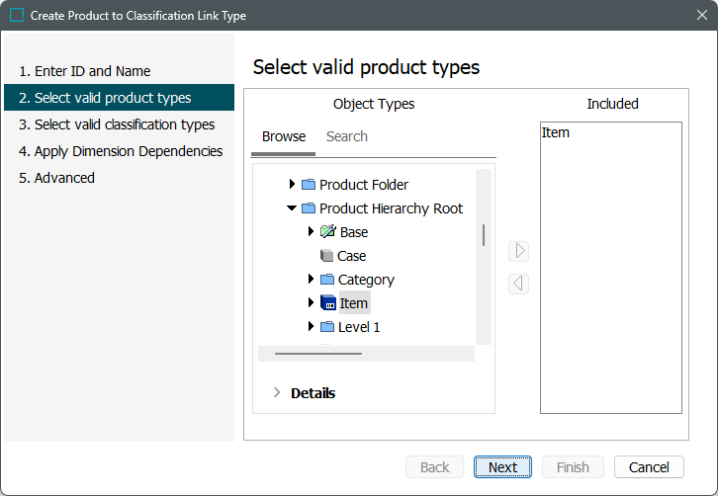
Task: Expand the Level 1 tree node
Action: 310,326
